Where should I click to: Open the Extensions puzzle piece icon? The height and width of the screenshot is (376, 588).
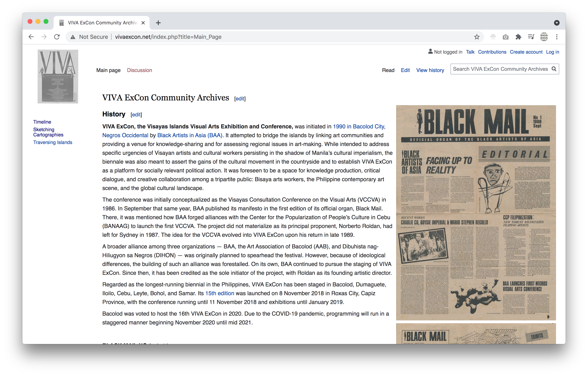pyautogui.click(x=518, y=37)
